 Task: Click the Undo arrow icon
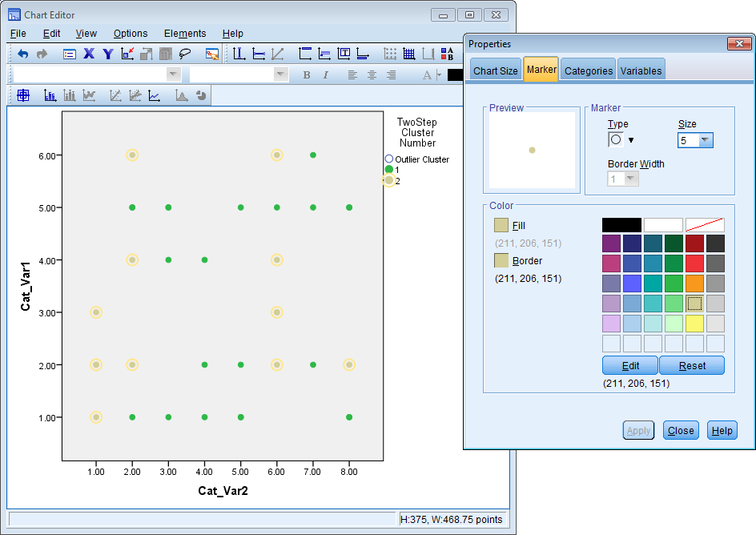tap(22, 54)
